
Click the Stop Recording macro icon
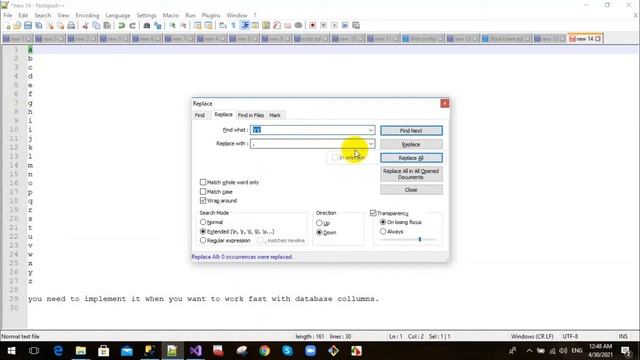point(323,25)
